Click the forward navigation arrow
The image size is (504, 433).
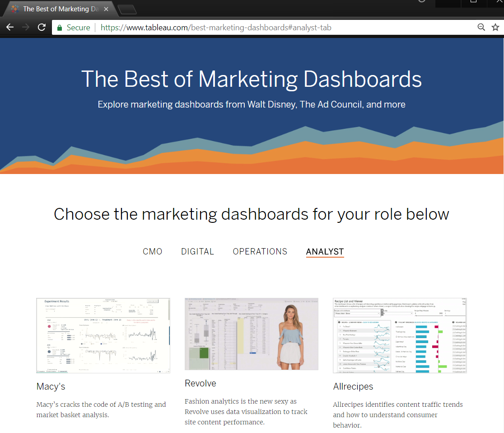point(26,27)
